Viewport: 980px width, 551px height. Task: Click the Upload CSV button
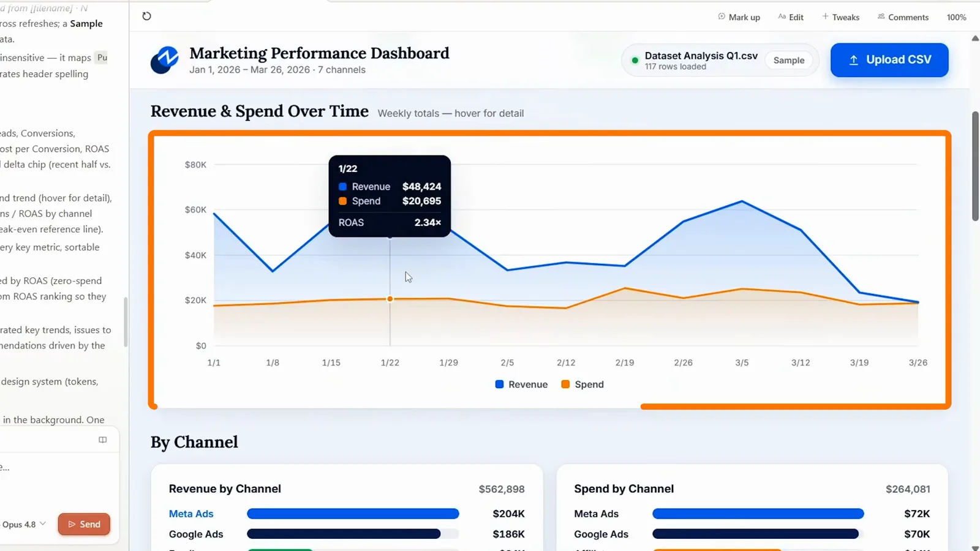coord(889,60)
